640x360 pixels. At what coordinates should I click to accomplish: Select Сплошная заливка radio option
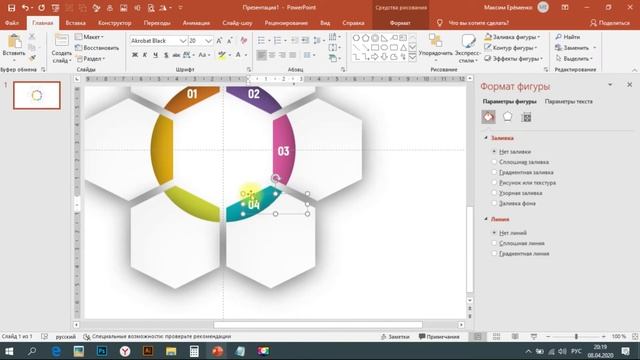pyautogui.click(x=494, y=162)
